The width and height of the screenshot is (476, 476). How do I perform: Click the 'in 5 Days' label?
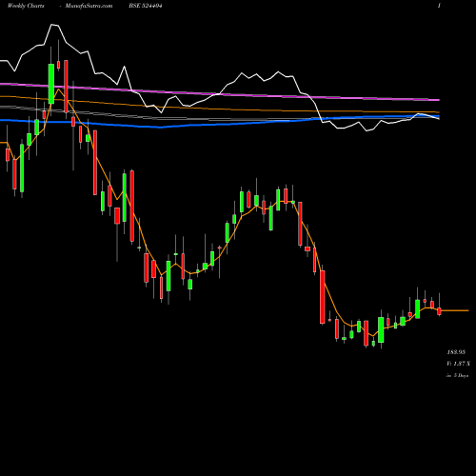point(458,375)
